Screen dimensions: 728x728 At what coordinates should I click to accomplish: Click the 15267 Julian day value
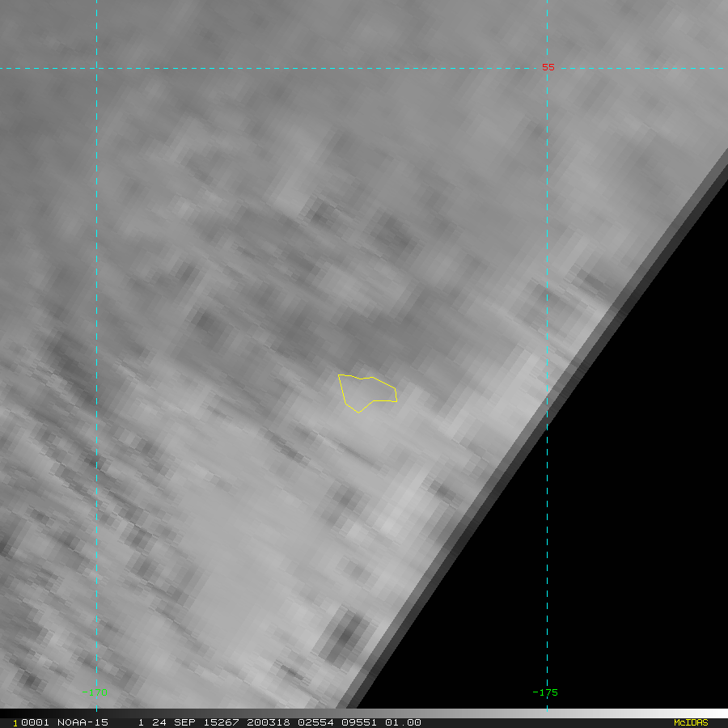pos(221,722)
